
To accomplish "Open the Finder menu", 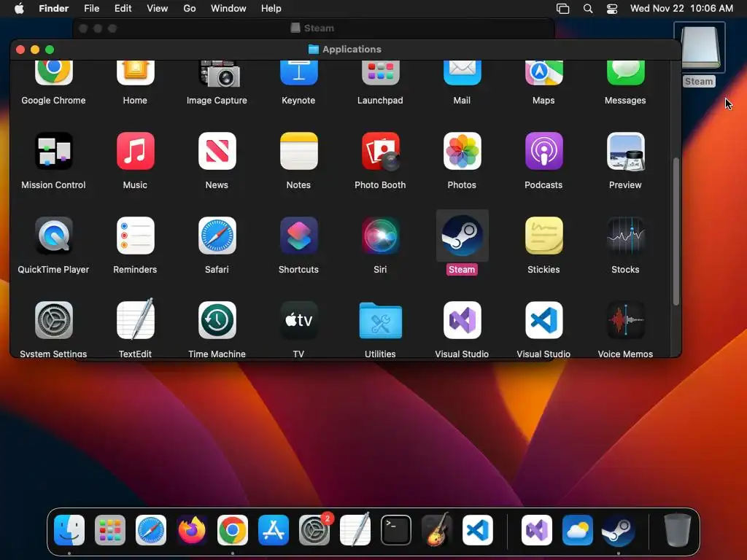I will coord(54,8).
